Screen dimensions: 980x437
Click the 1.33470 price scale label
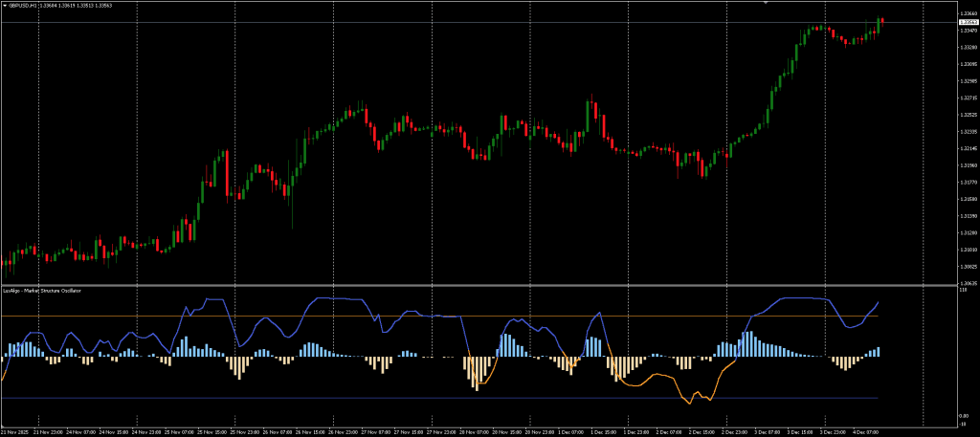point(969,30)
